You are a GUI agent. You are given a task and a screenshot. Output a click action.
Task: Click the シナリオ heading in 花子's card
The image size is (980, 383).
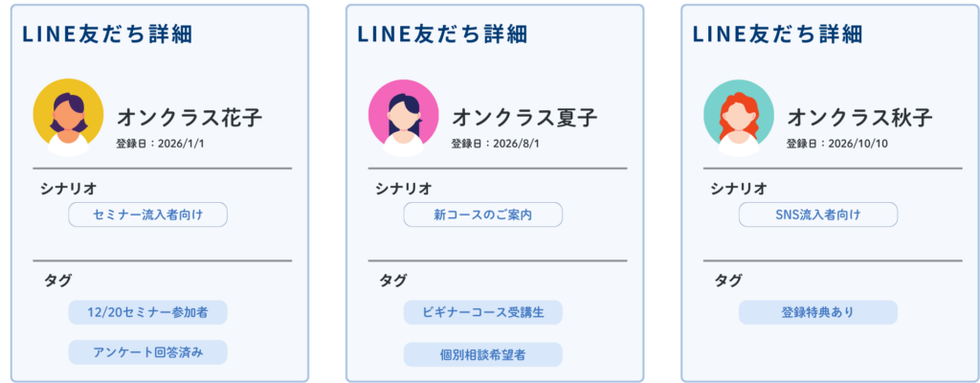coord(69,188)
